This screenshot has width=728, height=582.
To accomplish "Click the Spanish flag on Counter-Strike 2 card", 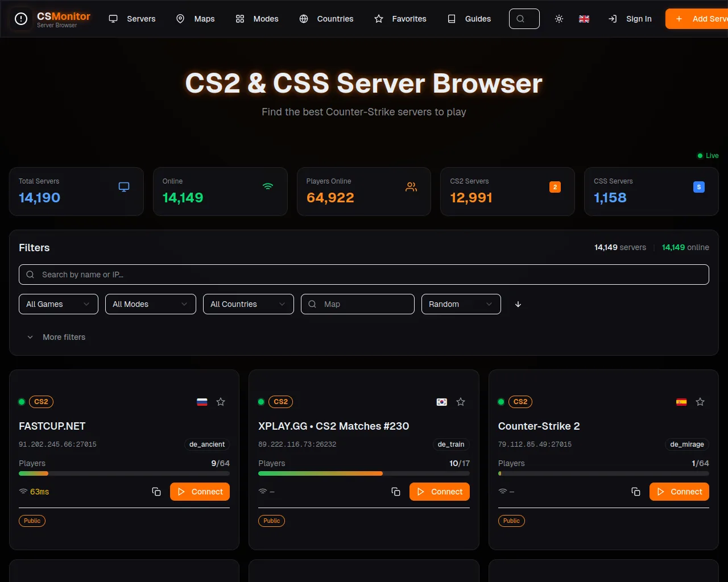I will click(681, 402).
